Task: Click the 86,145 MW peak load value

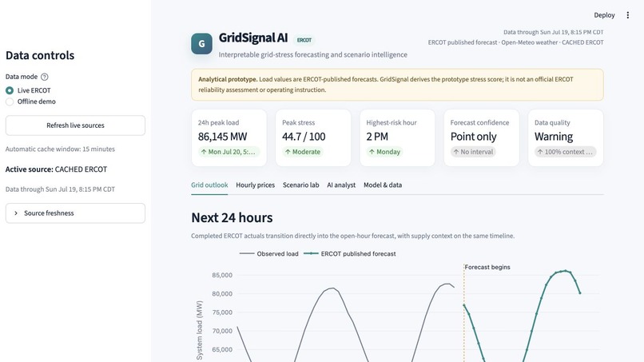Action: coord(223,137)
